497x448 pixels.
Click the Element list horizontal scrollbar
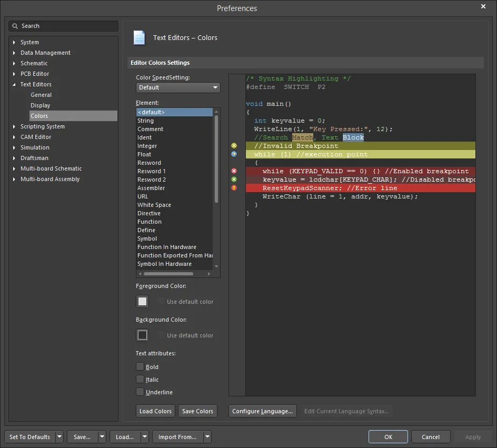[x=168, y=274]
